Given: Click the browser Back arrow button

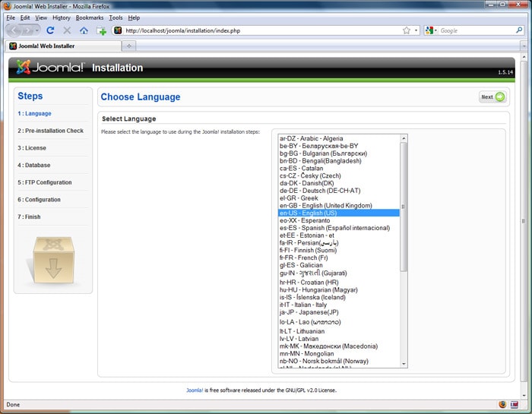Looking at the screenshot, I should click(x=14, y=30).
